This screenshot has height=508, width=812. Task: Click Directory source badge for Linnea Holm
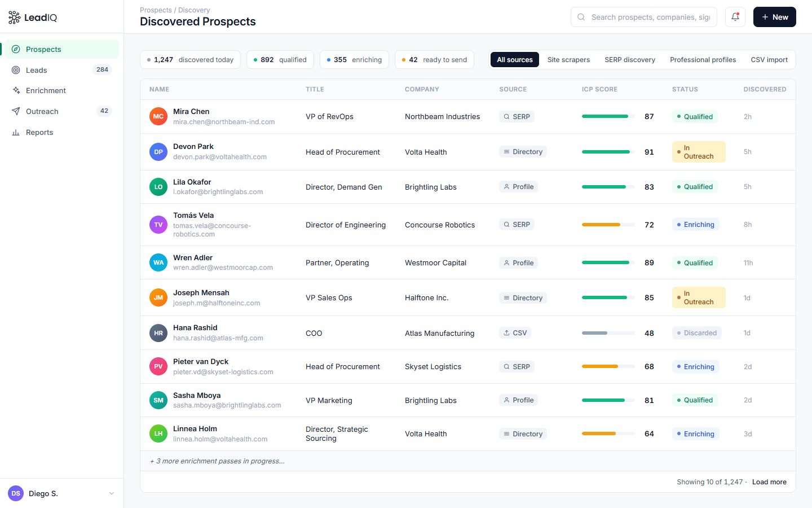click(x=523, y=434)
